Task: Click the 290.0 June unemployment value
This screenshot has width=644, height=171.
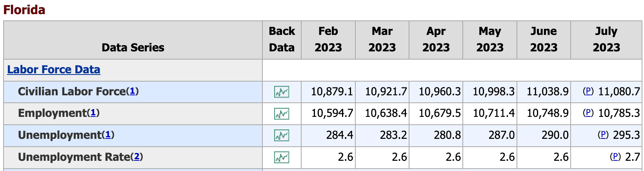Action: click(x=555, y=135)
